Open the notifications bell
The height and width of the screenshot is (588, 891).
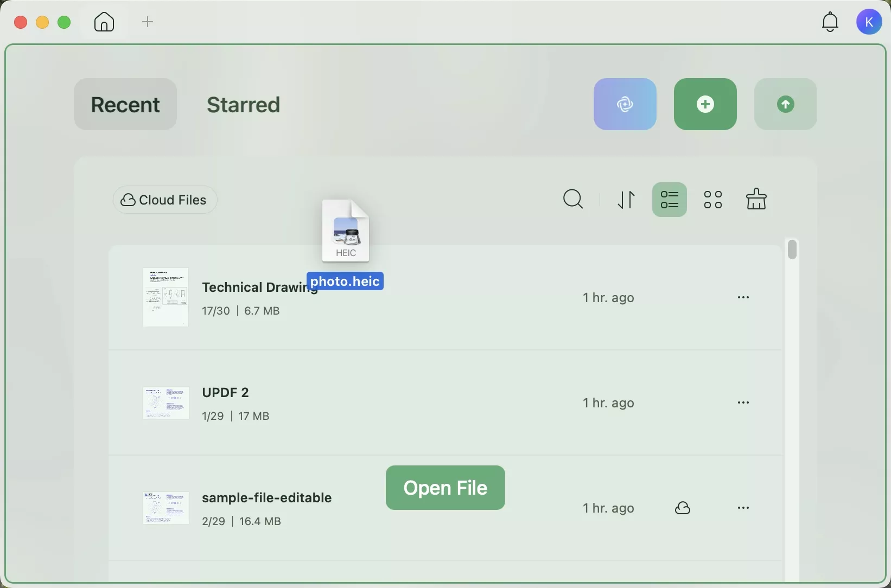(830, 22)
